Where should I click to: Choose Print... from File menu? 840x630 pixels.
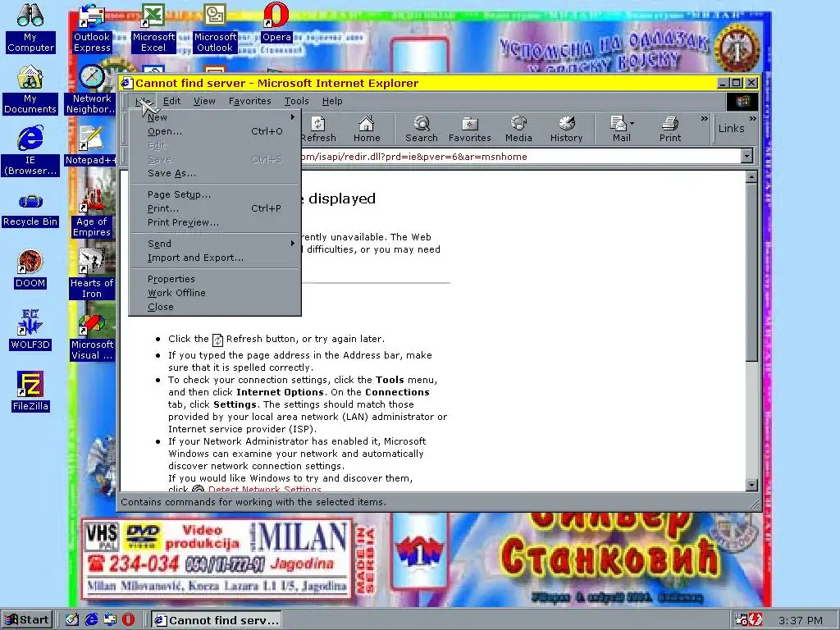click(215, 208)
